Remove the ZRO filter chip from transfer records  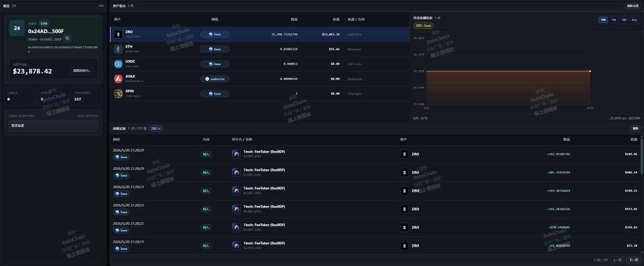pos(160,129)
